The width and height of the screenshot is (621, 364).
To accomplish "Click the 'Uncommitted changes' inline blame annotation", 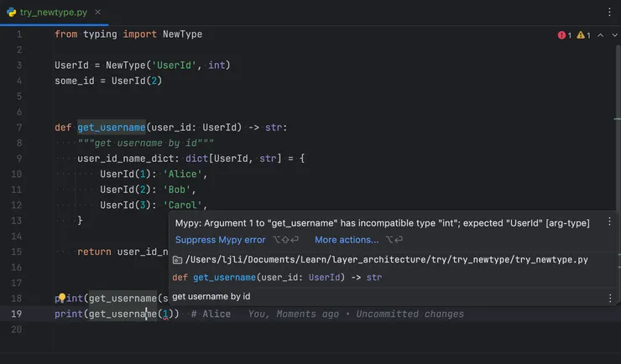I will tap(410, 315).
